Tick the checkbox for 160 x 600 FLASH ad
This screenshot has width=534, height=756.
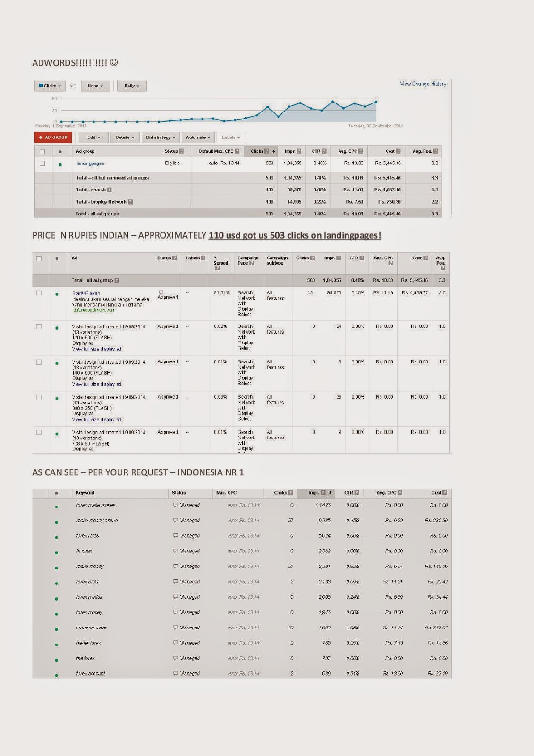(x=39, y=362)
